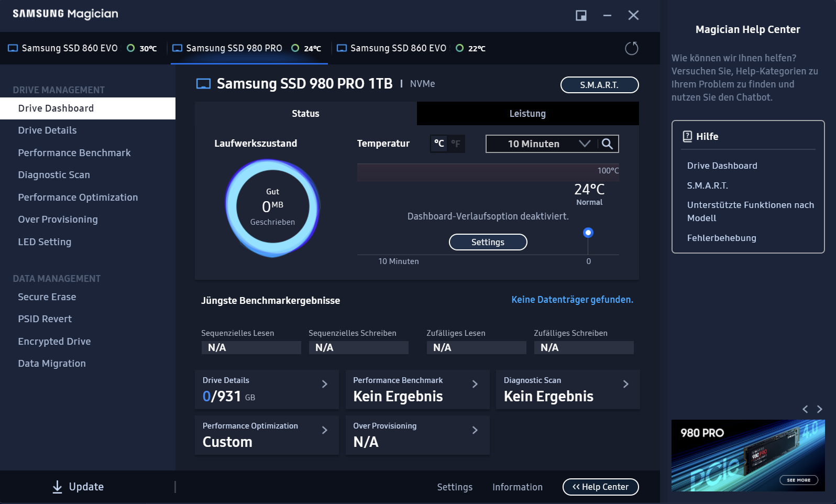
Task: Click the Zufälliges Lesen N/A value
Action: pyautogui.click(x=477, y=347)
